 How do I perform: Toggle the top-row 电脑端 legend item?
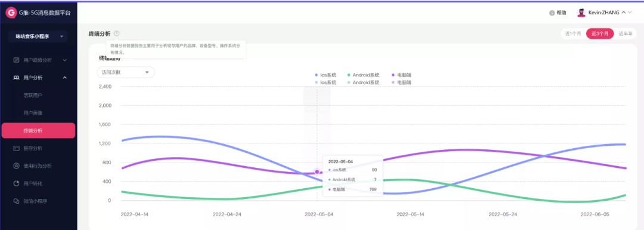pos(401,75)
